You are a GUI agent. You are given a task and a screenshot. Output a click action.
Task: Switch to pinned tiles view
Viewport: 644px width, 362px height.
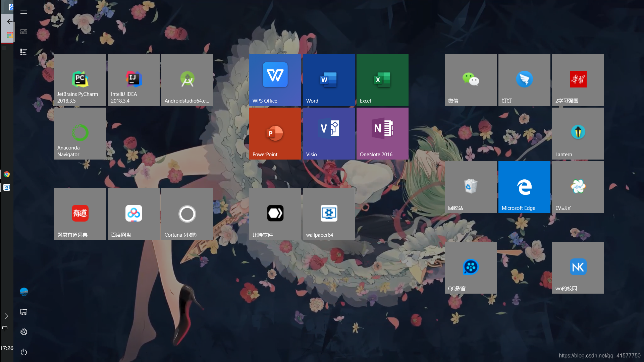point(24,32)
